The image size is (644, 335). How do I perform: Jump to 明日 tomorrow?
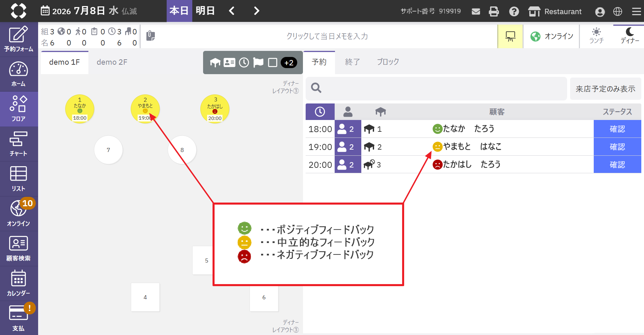[205, 11]
